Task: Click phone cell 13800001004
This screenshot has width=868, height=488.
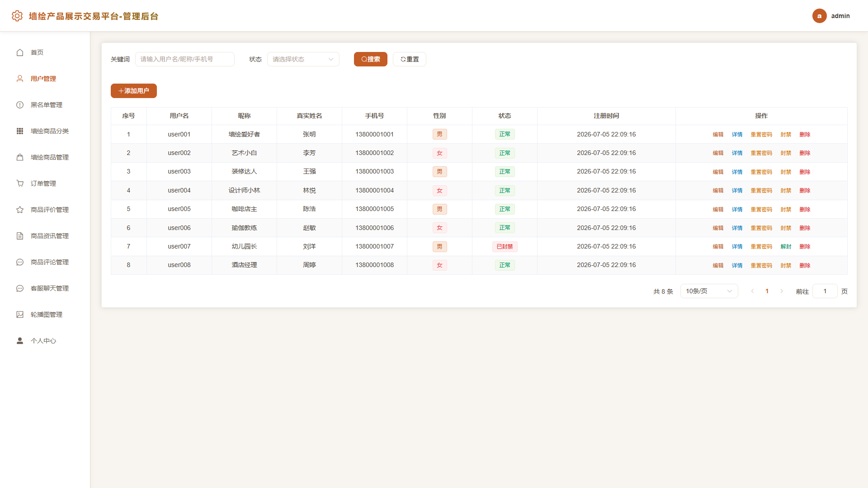Action: click(374, 190)
